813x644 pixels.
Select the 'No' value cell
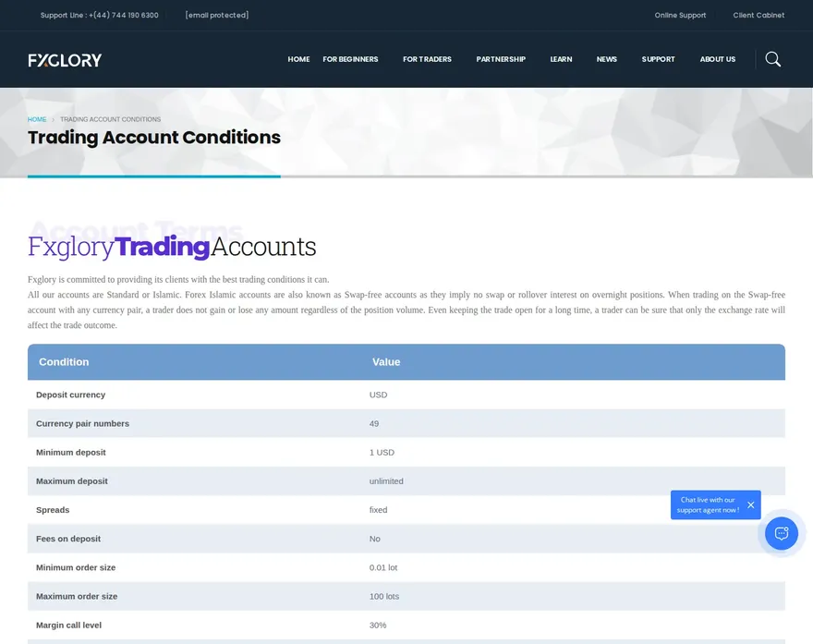point(375,539)
